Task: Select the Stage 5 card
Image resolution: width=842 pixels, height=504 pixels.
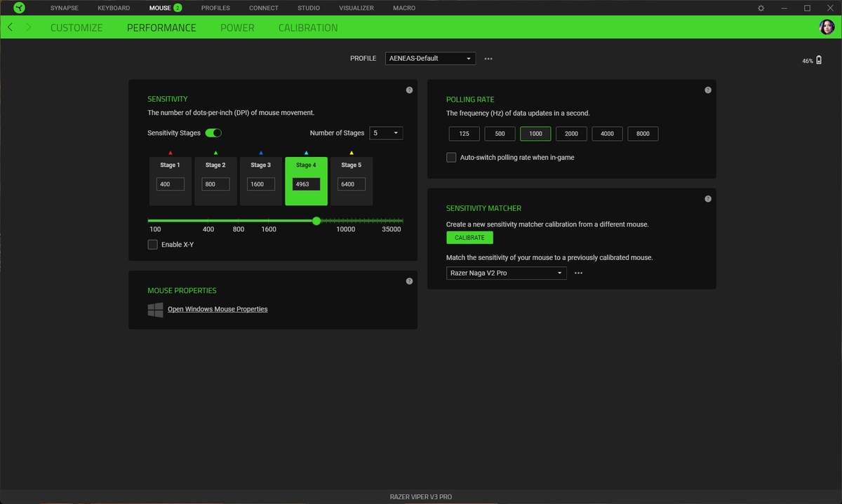Action: click(x=352, y=181)
